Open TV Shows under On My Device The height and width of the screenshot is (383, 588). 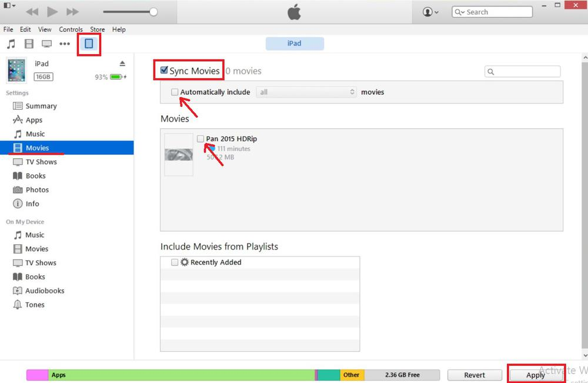click(x=41, y=262)
